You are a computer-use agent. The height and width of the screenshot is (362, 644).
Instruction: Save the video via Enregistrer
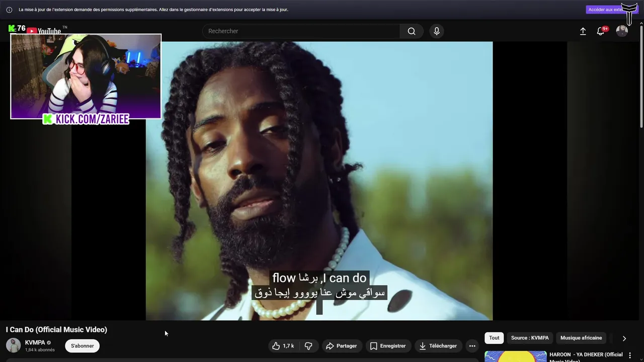[x=388, y=346]
